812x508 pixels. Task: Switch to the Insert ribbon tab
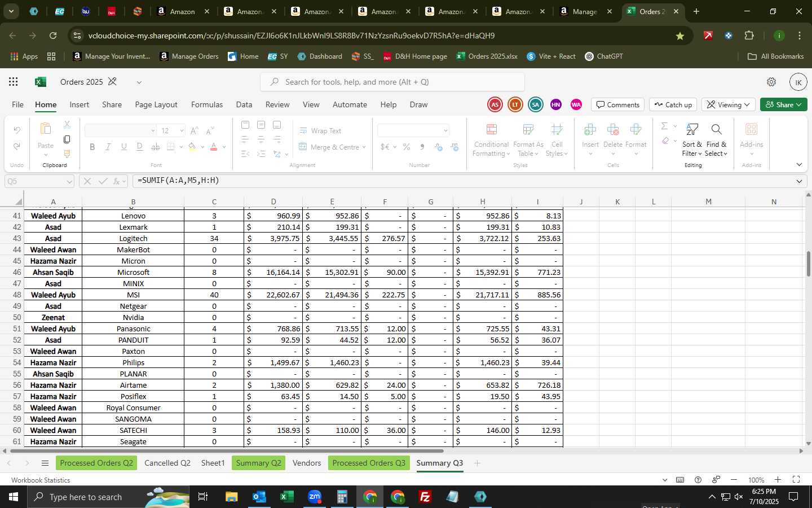pyautogui.click(x=80, y=105)
